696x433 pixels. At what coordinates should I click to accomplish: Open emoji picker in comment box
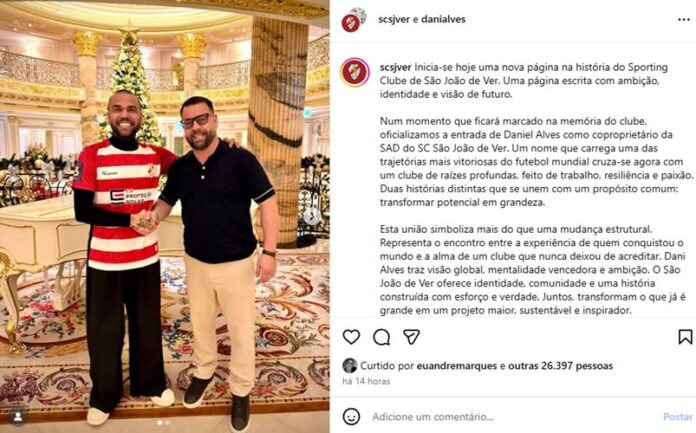click(351, 417)
